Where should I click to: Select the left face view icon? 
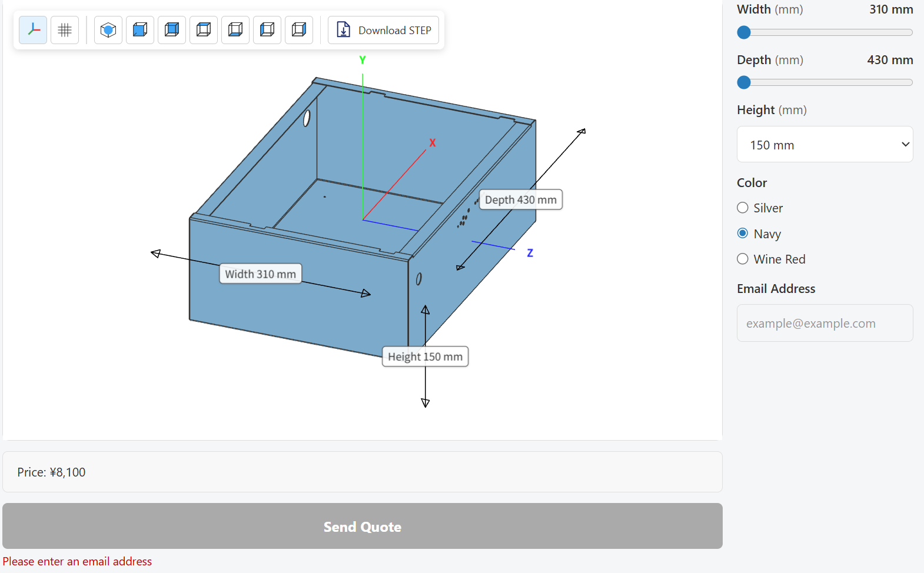click(x=267, y=30)
